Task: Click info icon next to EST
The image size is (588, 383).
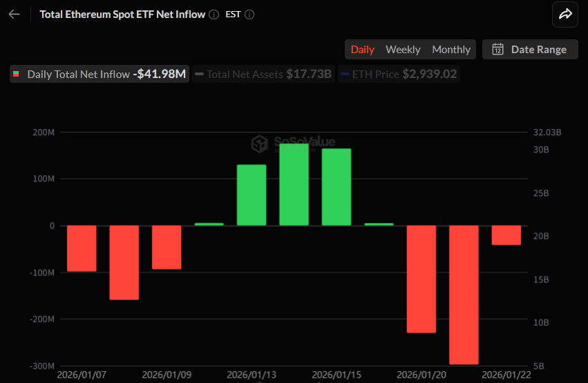Action: pos(249,14)
